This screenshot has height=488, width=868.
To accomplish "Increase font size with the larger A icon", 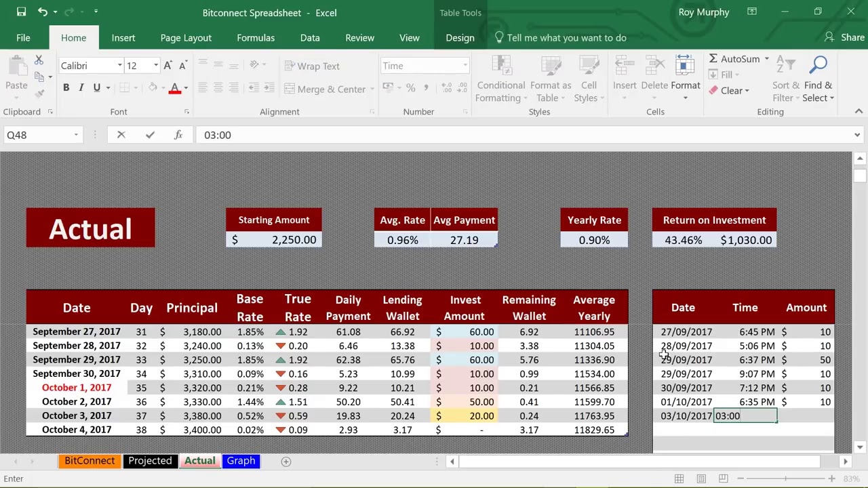I will pos(168,66).
